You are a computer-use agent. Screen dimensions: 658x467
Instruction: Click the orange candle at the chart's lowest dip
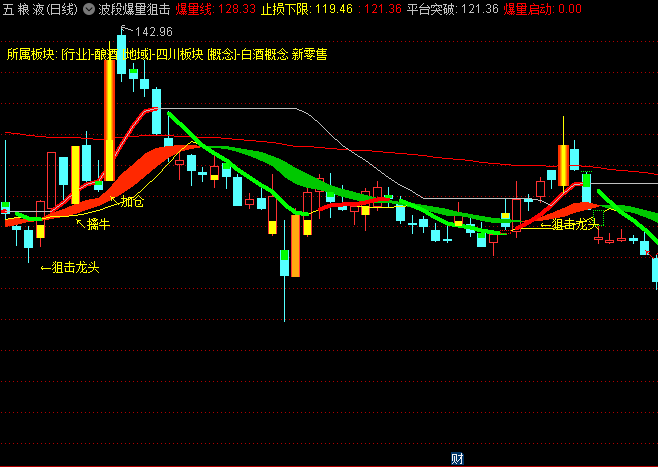295,246
